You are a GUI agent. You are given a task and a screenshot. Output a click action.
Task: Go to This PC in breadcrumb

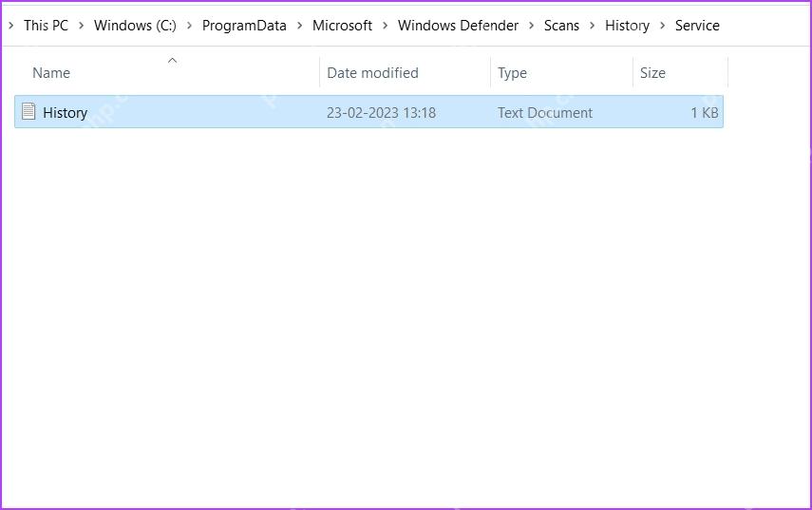[x=47, y=26]
